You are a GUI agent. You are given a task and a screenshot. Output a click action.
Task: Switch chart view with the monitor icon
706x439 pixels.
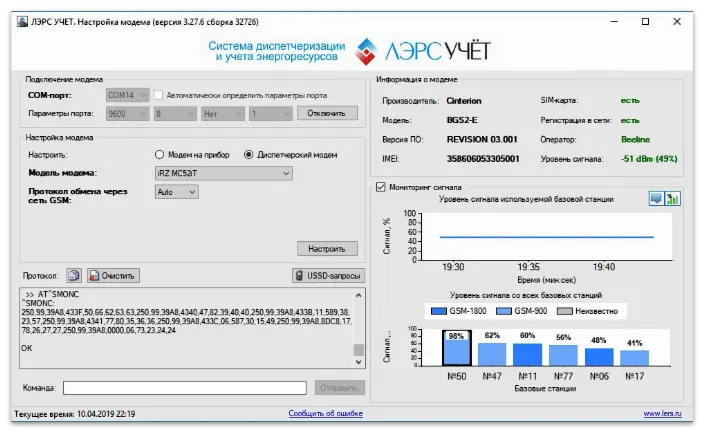pyautogui.click(x=656, y=198)
